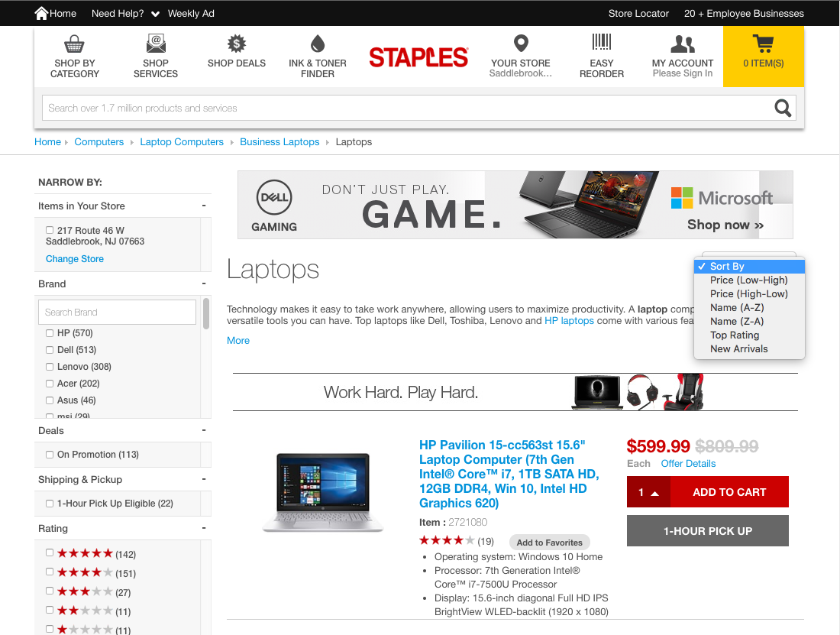
Task: Click the Change Store link
Action: 74,258
